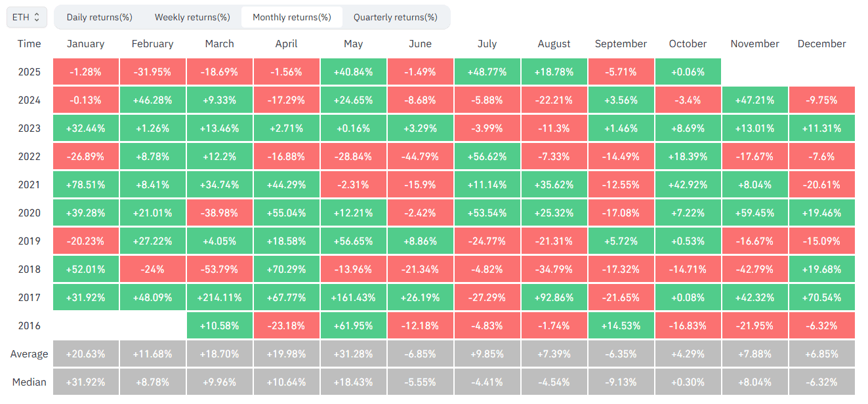Click the 2017 March +214.11% cell
This screenshot has height=404, width=868.
pyautogui.click(x=220, y=298)
